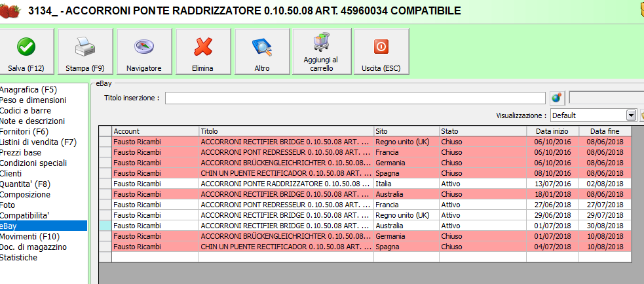Open the Navigatore compass button
Viewport: 644px width, 284px height.
[143, 52]
